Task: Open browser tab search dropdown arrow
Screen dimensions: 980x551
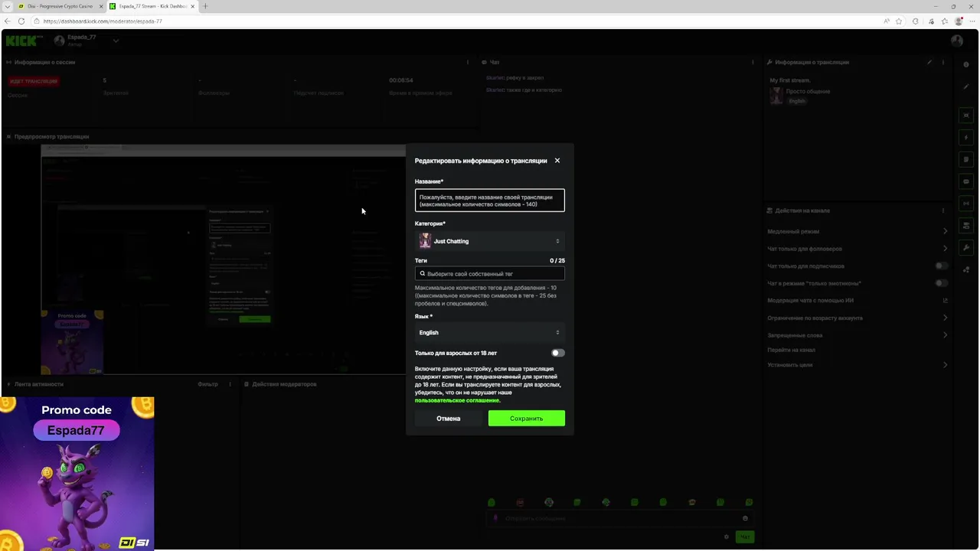Action: coord(7,6)
